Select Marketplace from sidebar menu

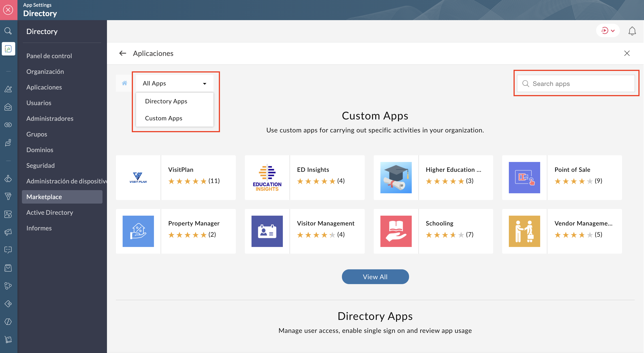tap(44, 196)
